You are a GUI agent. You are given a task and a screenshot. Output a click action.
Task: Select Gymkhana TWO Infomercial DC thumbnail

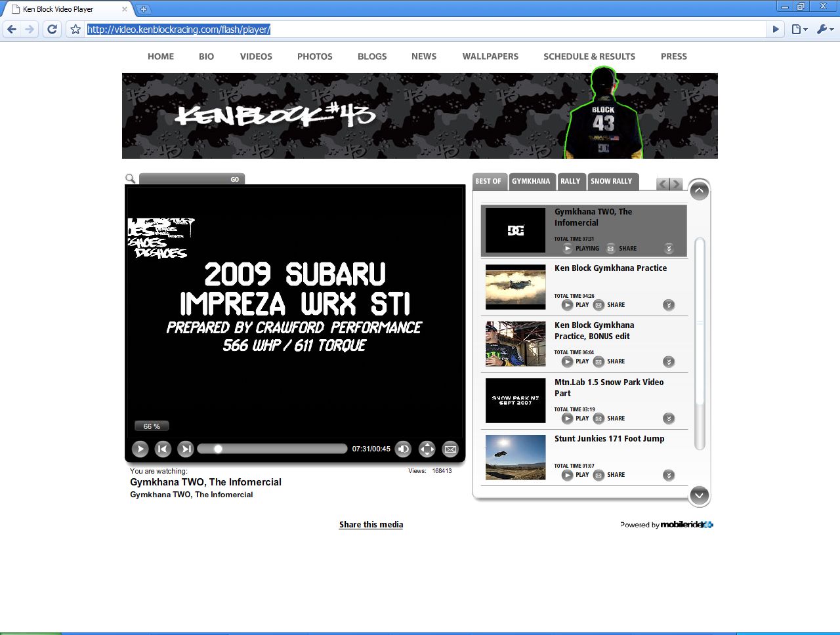(x=515, y=230)
